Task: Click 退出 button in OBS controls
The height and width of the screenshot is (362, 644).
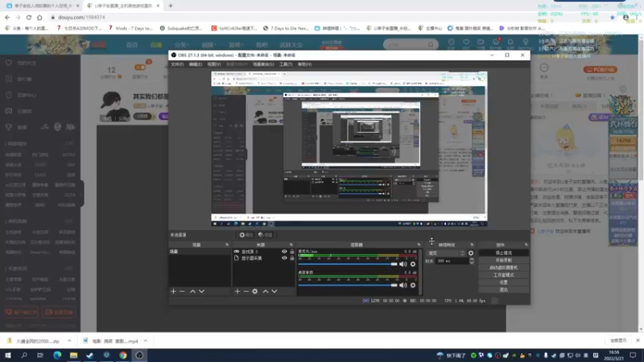Action: (504, 290)
